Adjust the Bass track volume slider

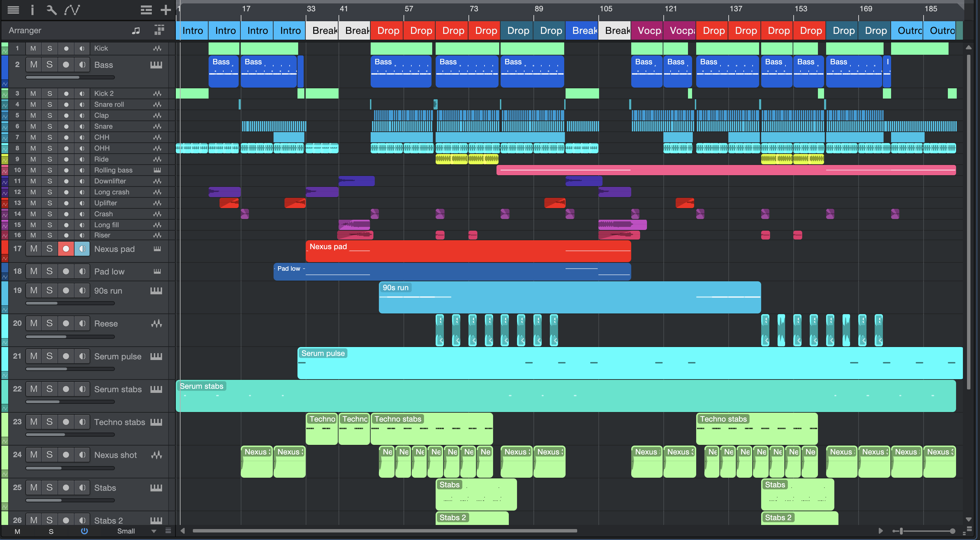tap(70, 77)
